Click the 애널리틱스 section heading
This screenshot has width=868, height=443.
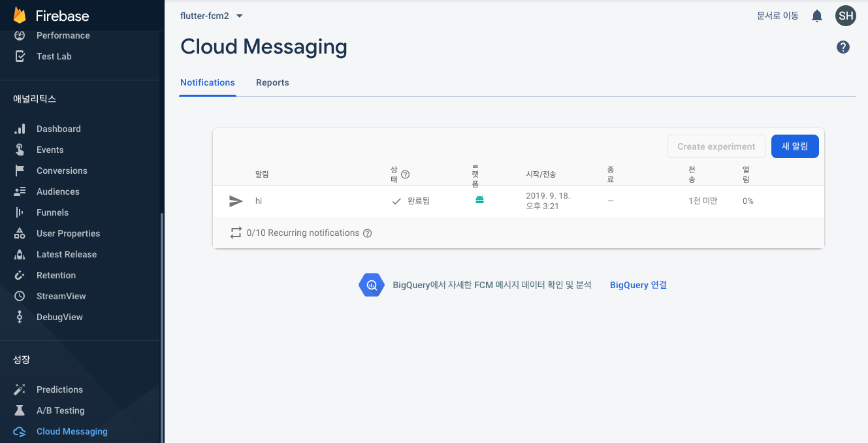pyautogui.click(x=35, y=99)
